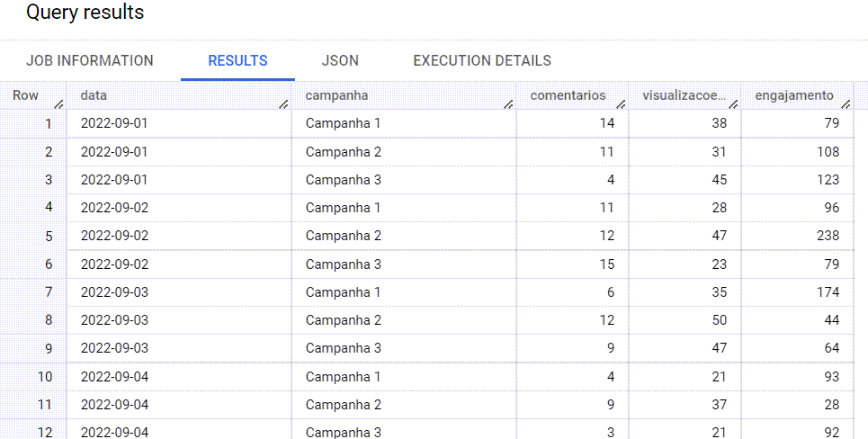Show the EXECUTION DETAILS tab
The image size is (868, 439).
coord(482,61)
